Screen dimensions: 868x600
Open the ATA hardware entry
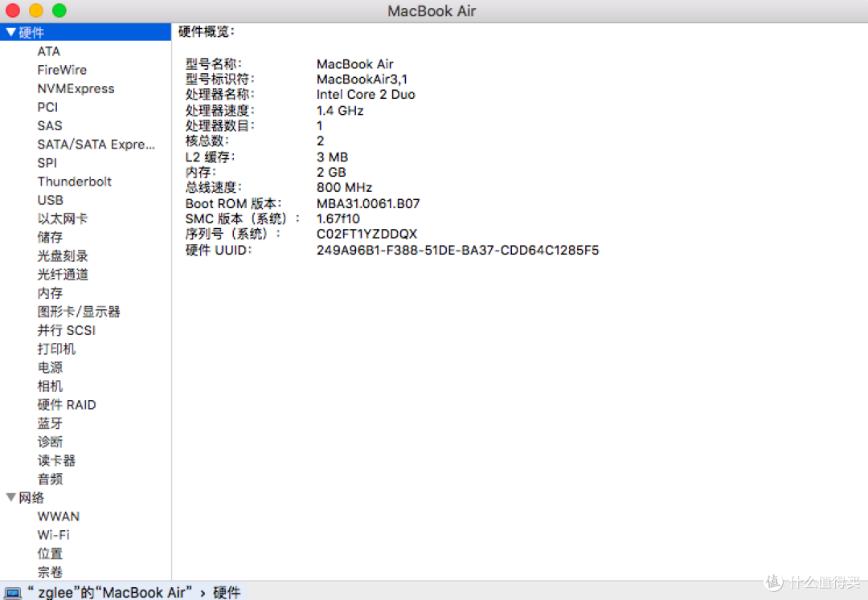(x=49, y=51)
